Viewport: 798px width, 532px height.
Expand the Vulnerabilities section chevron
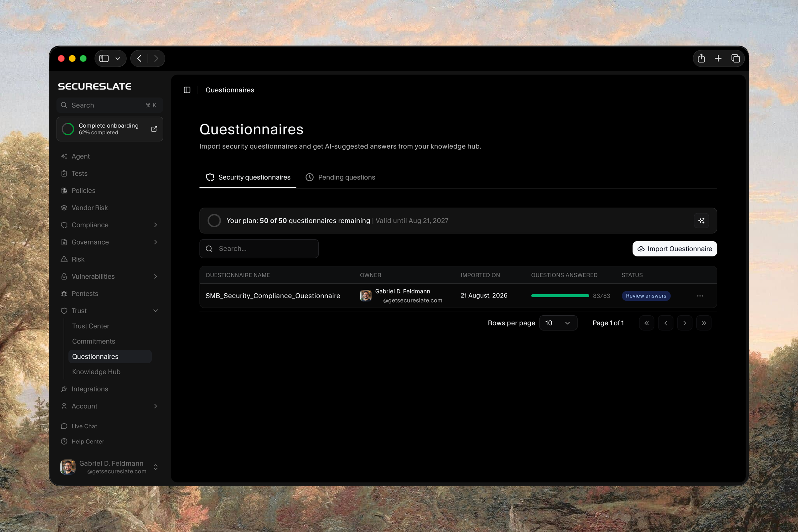155,276
